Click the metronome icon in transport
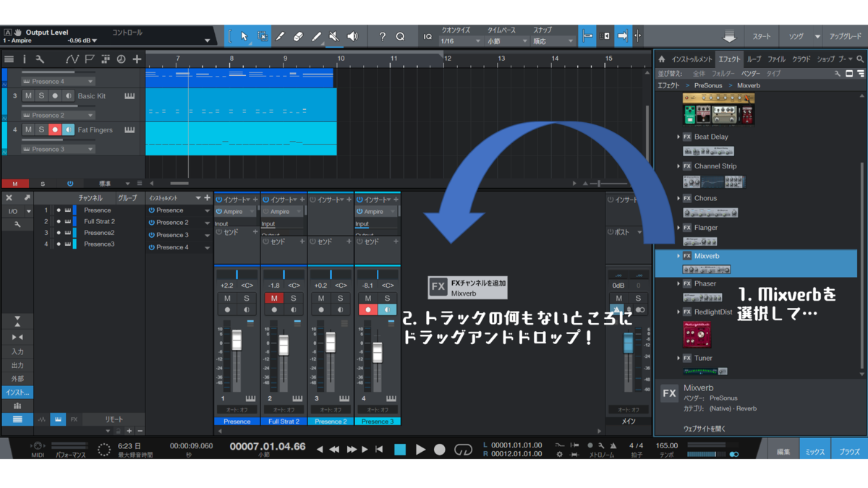The width and height of the screenshot is (868, 488). tap(613, 445)
